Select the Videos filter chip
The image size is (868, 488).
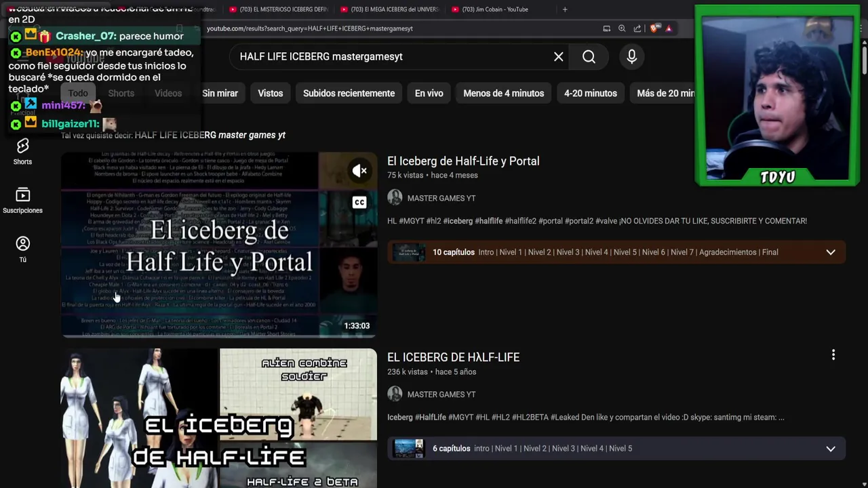click(167, 93)
